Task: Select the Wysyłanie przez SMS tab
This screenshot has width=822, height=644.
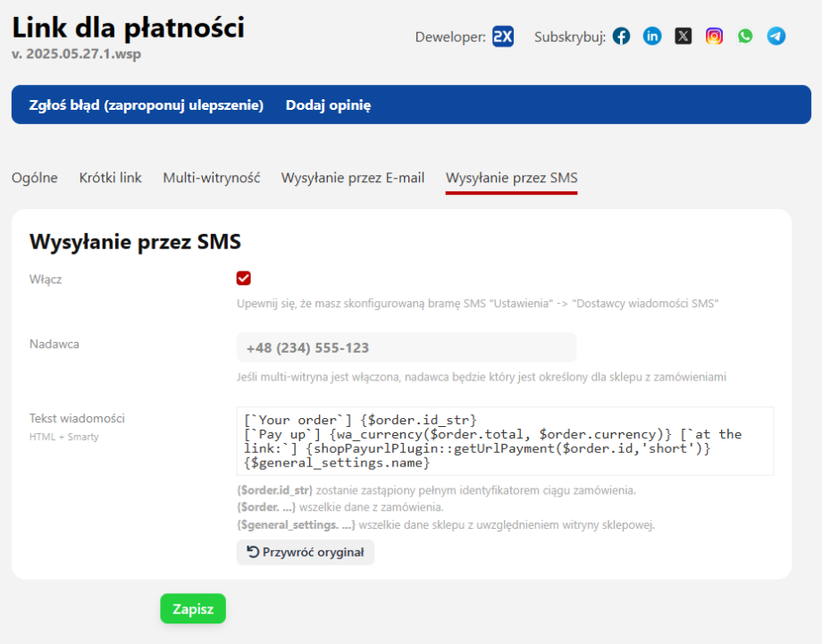Action: [x=512, y=178]
